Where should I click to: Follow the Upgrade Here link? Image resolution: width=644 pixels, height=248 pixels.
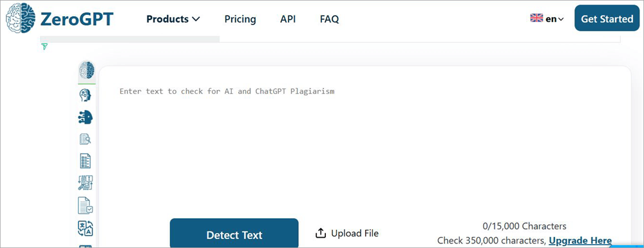(x=580, y=241)
